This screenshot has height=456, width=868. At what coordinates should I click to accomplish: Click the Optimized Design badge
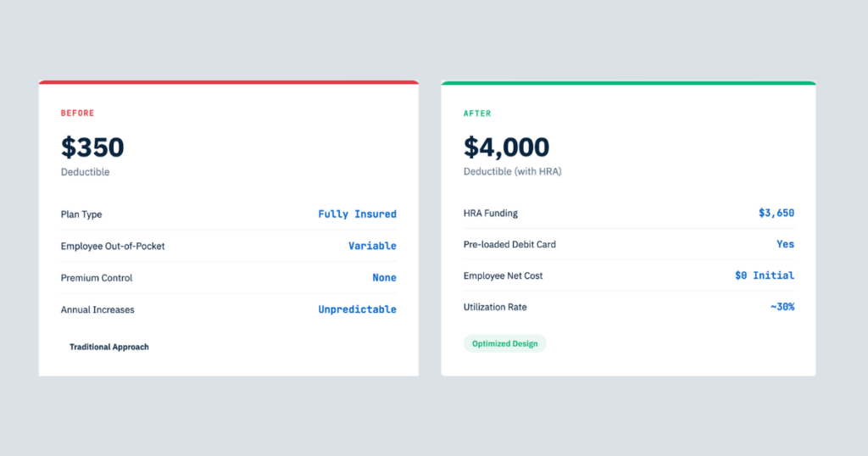(504, 343)
